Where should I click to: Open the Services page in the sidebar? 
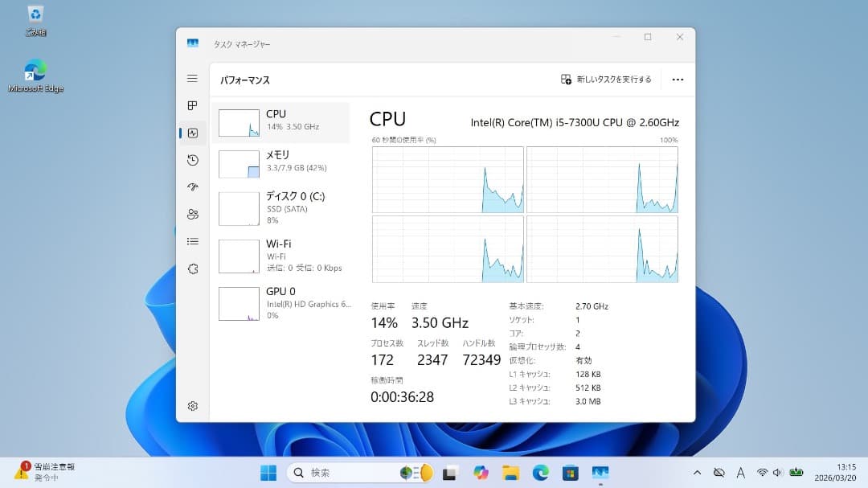191,269
